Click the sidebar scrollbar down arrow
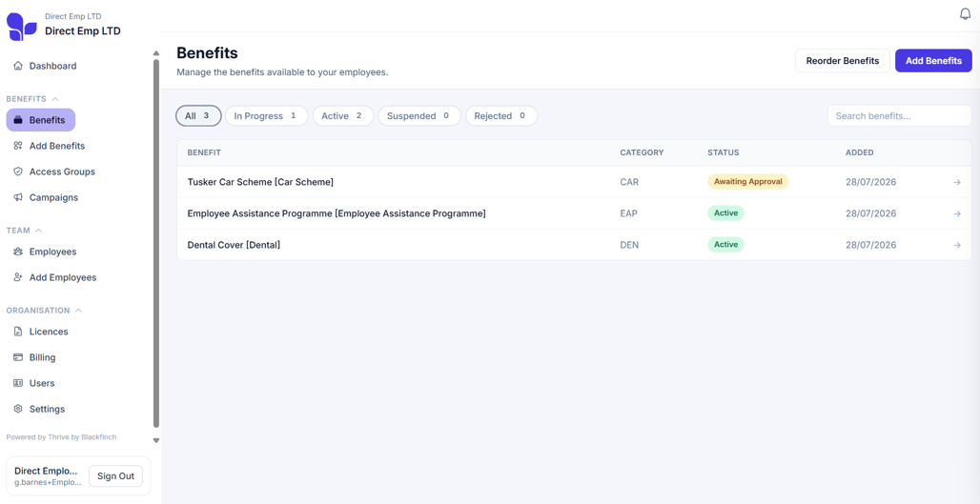The width and height of the screenshot is (980, 504). click(156, 440)
